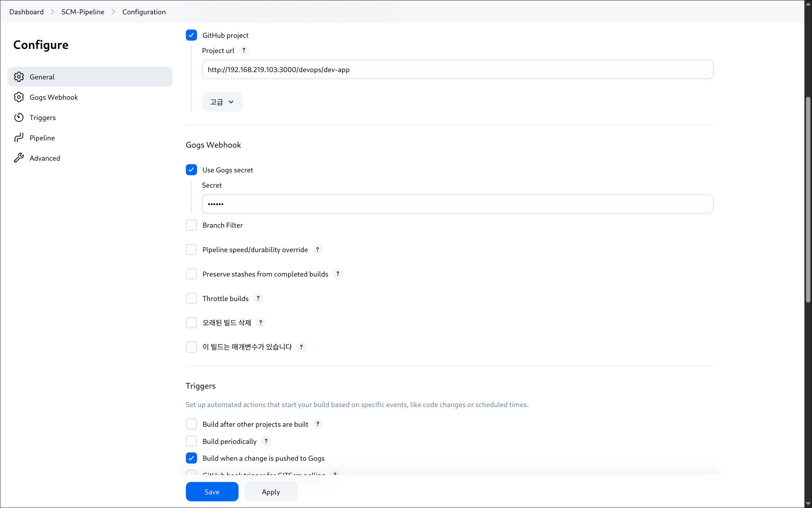The image size is (812, 508).
Task: Open help for Build after other projects
Action: pyautogui.click(x=318, y=424)
